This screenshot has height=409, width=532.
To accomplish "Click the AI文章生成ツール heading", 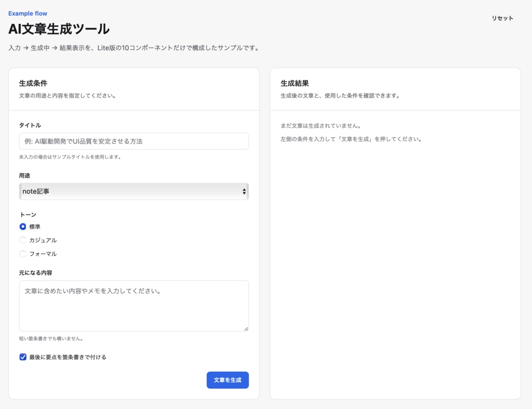I will pos(59,29).
